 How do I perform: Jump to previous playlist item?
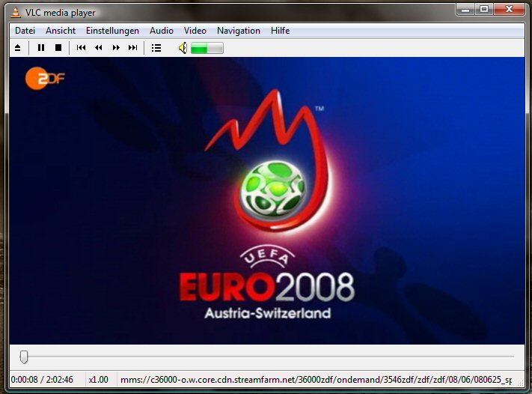81,48
